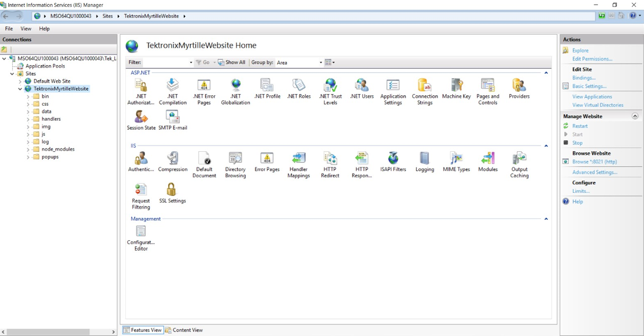The height and width of the screenshot is (336, 644).
Task: Open Bindings for the site
Action: pyautogui.click(x=584, y=77)
